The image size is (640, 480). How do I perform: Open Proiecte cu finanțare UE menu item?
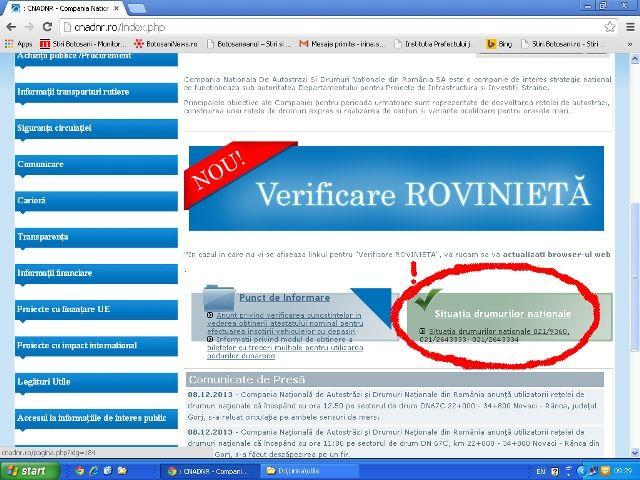click(x=64, y=309)
